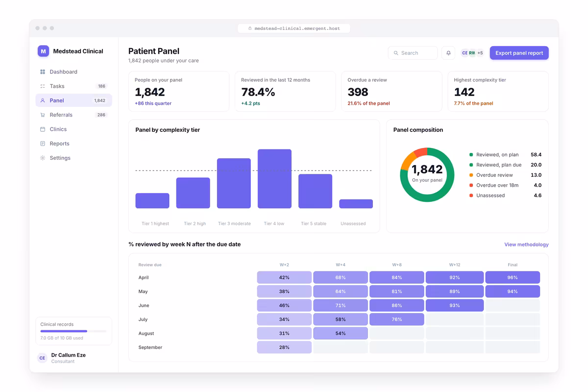The width and height of the screenshot is (588, 392).
Task: Click June W+4 cell 71%
Action: (341, 305)
